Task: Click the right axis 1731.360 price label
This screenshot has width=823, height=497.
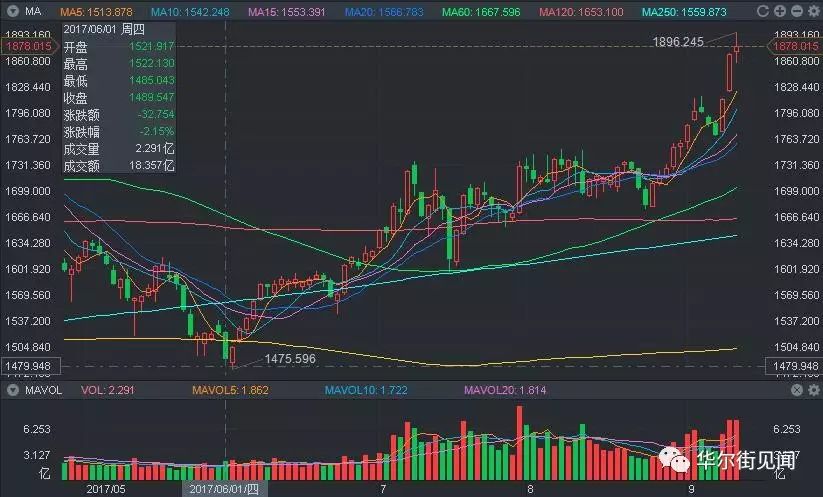Action: click(796, 165)
